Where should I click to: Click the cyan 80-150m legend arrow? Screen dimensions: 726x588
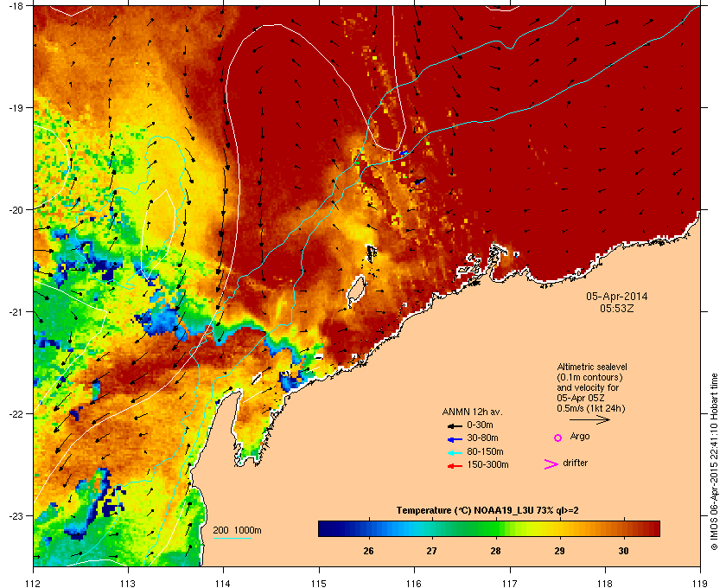click(455, 453)
